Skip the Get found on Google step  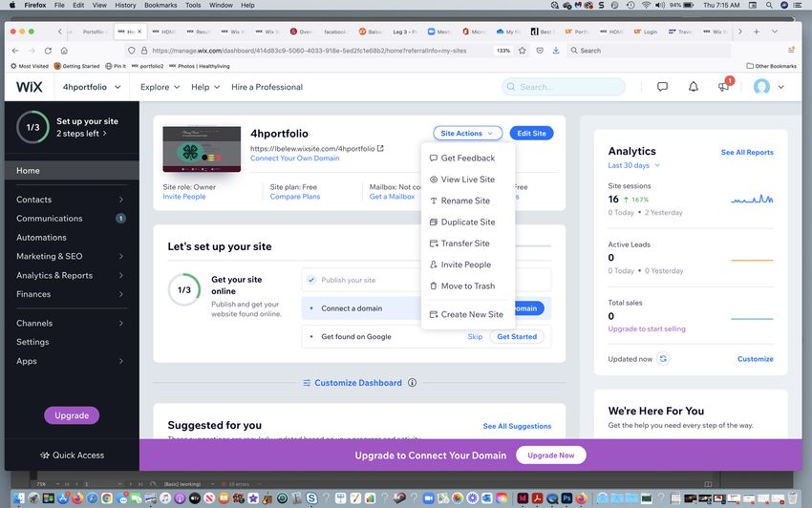(475, 336)
